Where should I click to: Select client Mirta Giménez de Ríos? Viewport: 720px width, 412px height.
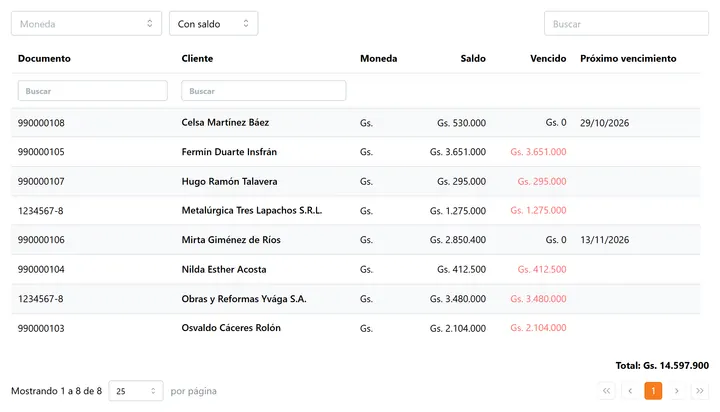coord(231,240)
